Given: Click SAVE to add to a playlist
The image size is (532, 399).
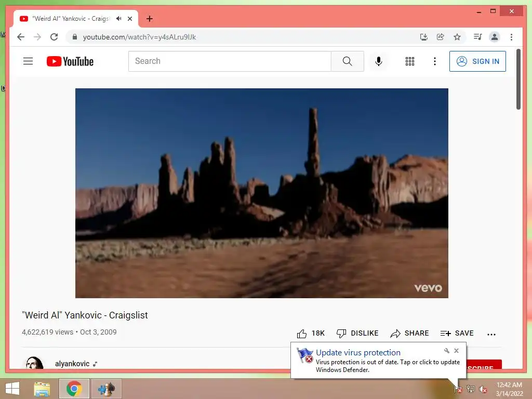Looking at the screenshot, I should pyautogui.click(x=457, y=334).
